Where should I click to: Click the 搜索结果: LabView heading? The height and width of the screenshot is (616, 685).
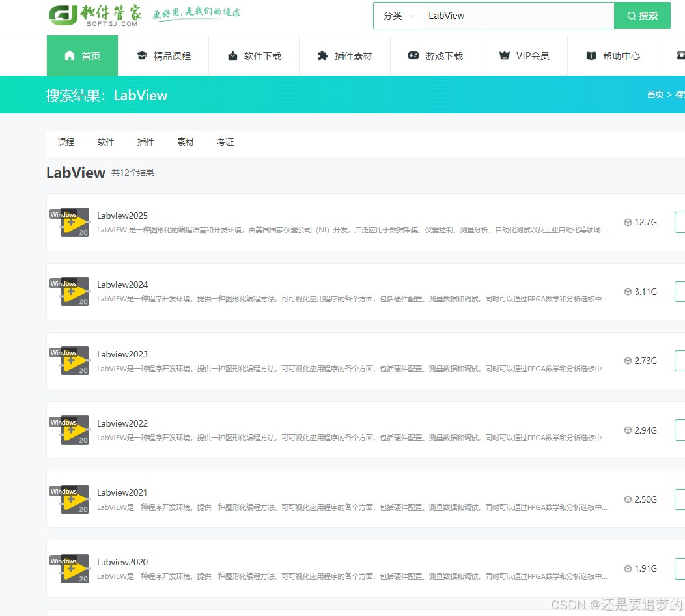tap(107, 95)
